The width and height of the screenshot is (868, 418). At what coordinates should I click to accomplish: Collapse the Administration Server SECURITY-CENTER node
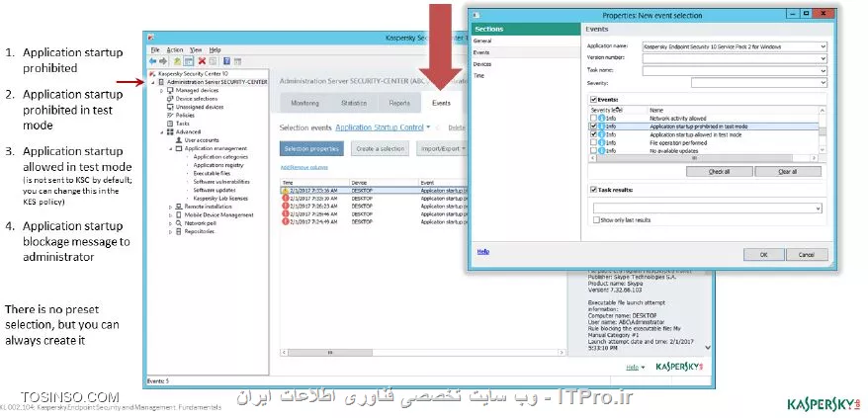(153, 82)
